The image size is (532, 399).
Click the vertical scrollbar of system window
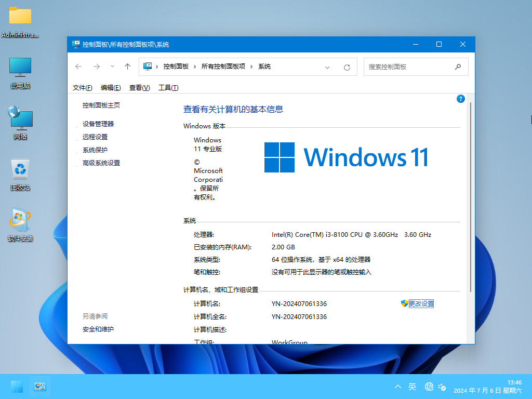click(471, 197)
